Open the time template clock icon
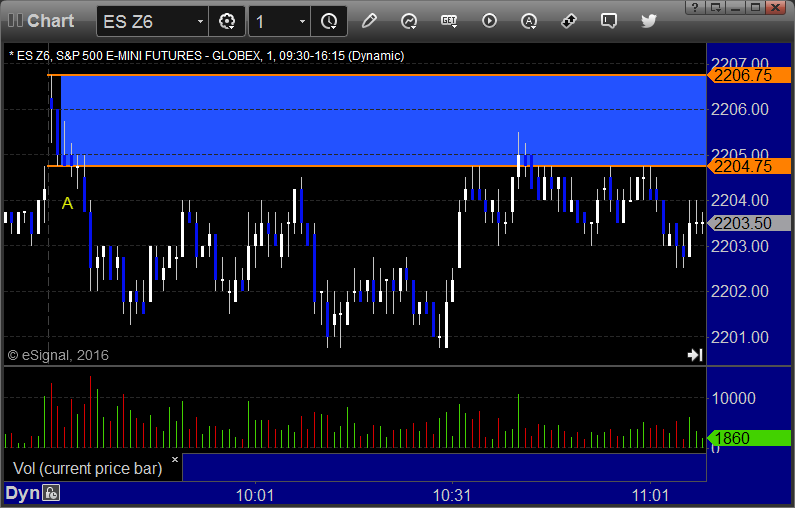 (x=329, y=21)
